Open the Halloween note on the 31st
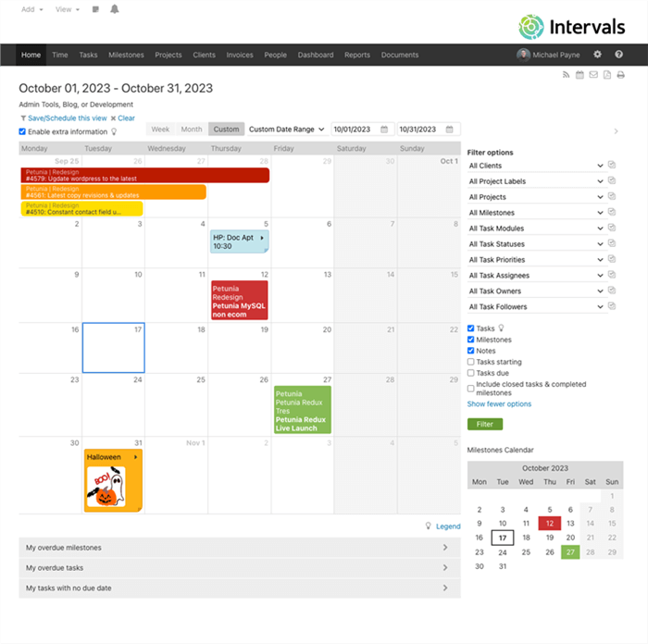Screen dimensions: 648x644 113,480
